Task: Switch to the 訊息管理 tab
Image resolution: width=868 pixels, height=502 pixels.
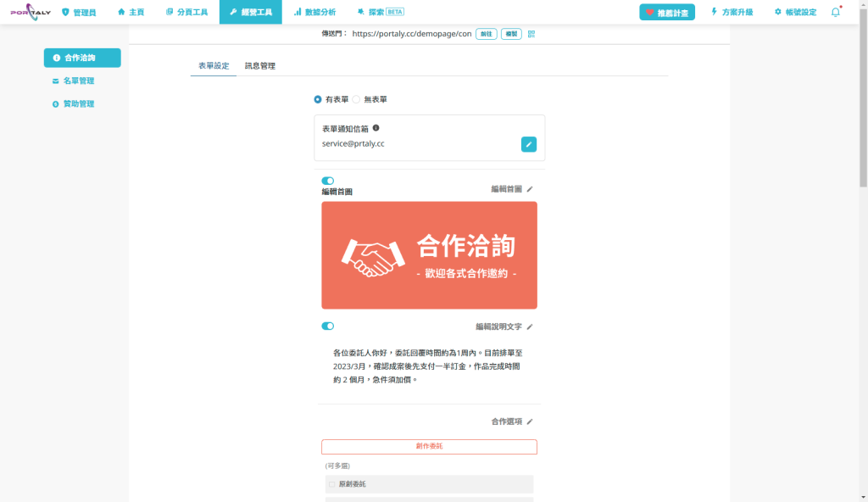Action: click(259, 65)
